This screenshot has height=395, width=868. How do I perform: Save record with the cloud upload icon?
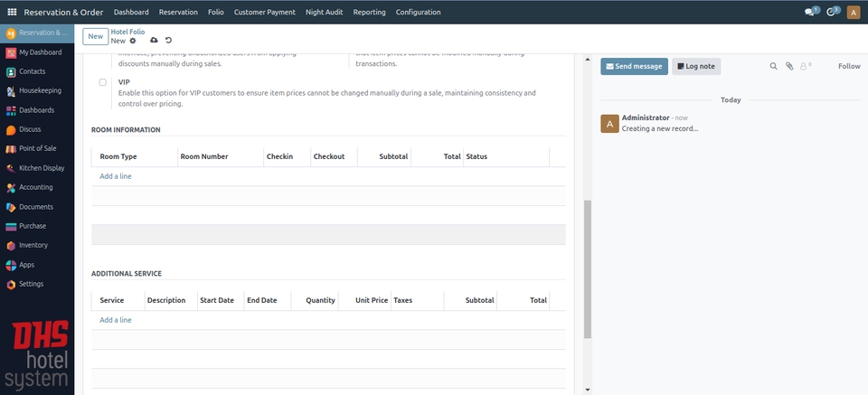point(154,41)
